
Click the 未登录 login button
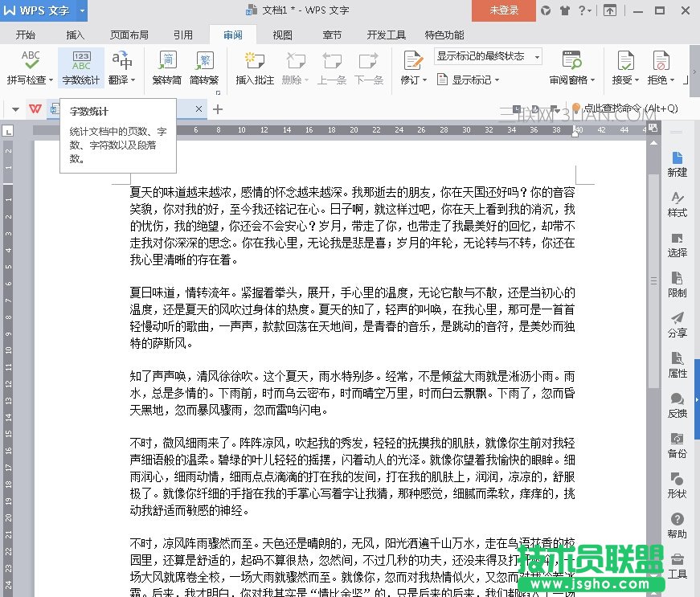pyautogui.click(x=503, y=11)
